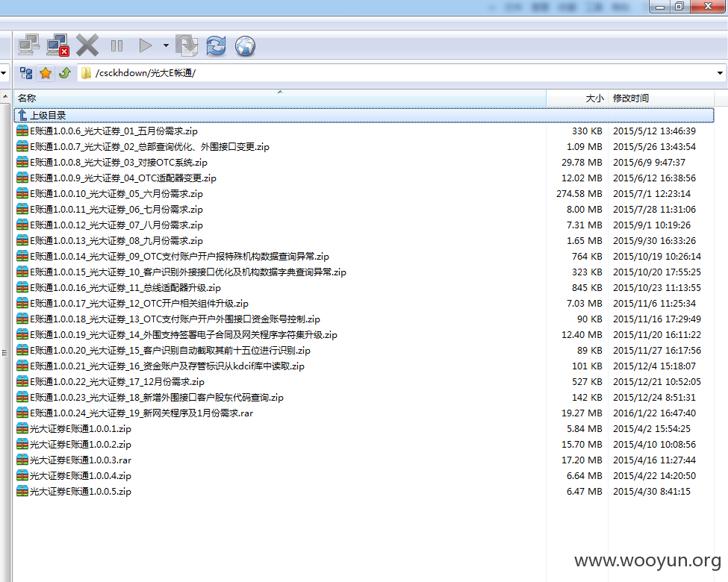Click the globe browser icon
Screen dimensions: 728x582
(245, 46)
